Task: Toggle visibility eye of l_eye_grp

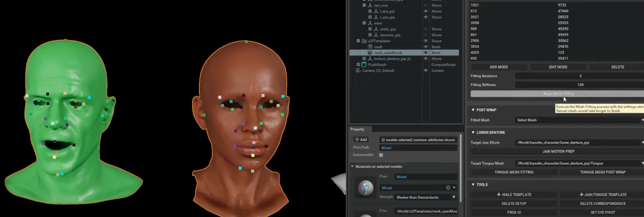Action: pos(426,11)
